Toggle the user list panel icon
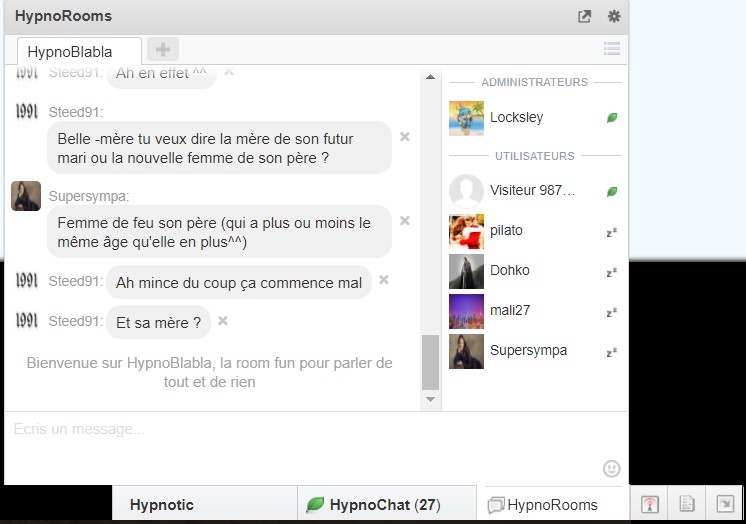 612,49
